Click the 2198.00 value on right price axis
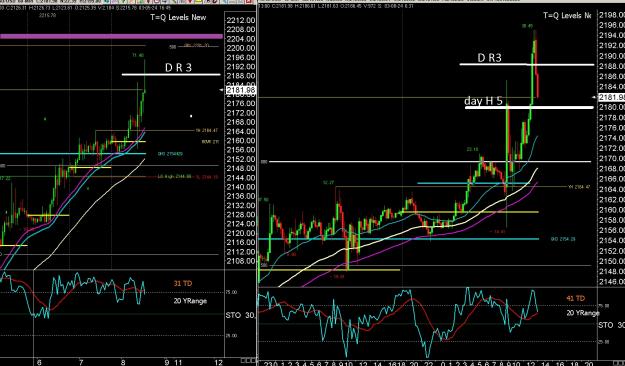 click(x=612, y=15)
